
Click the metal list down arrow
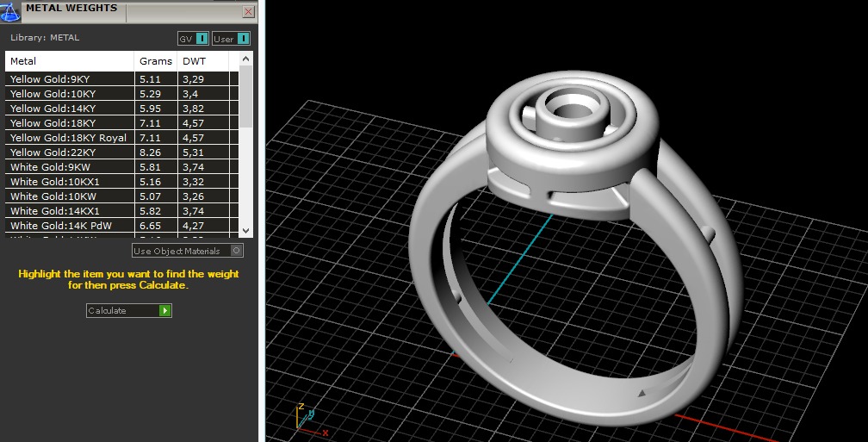click(245, 230)
